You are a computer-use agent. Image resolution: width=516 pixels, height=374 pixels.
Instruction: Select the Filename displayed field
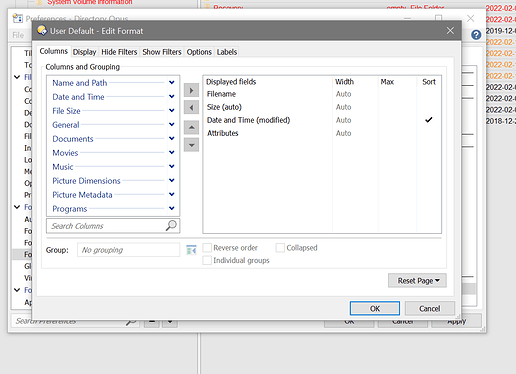coord(221,94)
